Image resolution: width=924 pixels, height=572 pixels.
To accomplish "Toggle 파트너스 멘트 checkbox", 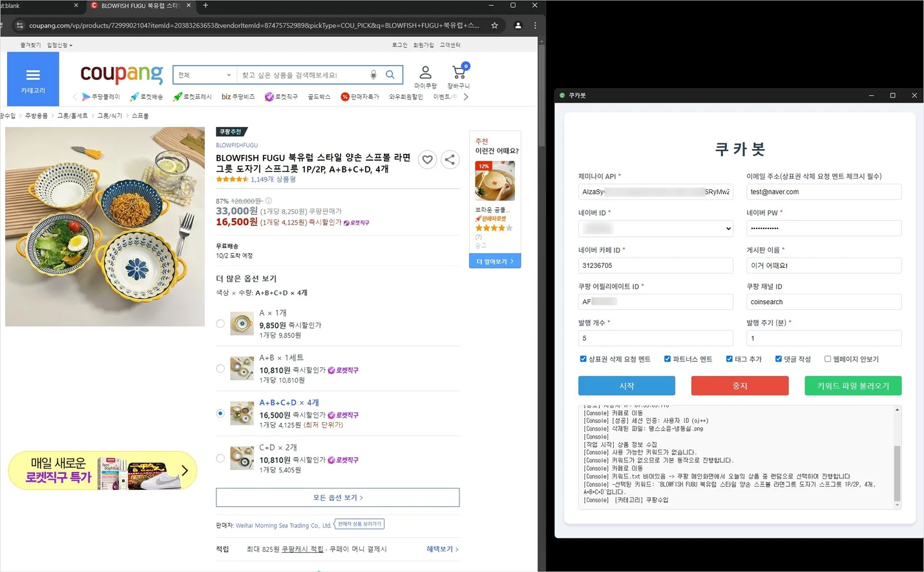I will click(667, 359).
